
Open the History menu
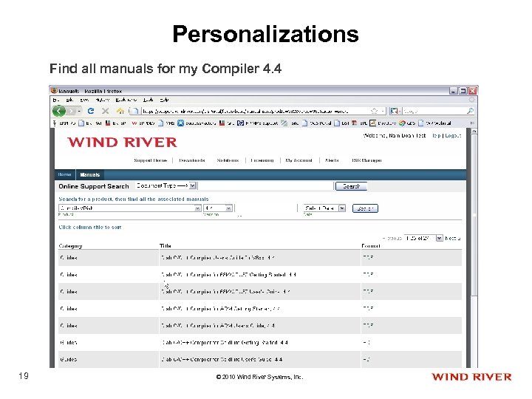[103, 100]
